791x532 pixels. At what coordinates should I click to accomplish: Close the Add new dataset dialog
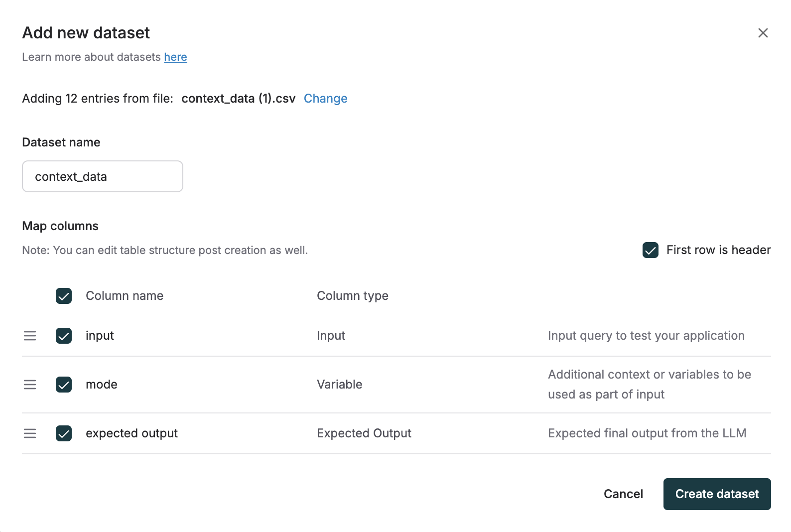(x=763, y=33)
